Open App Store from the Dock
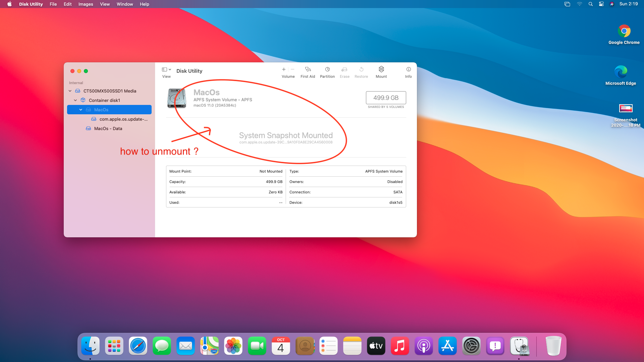This screenshot has width=644, height=362. tap(447, 346)
